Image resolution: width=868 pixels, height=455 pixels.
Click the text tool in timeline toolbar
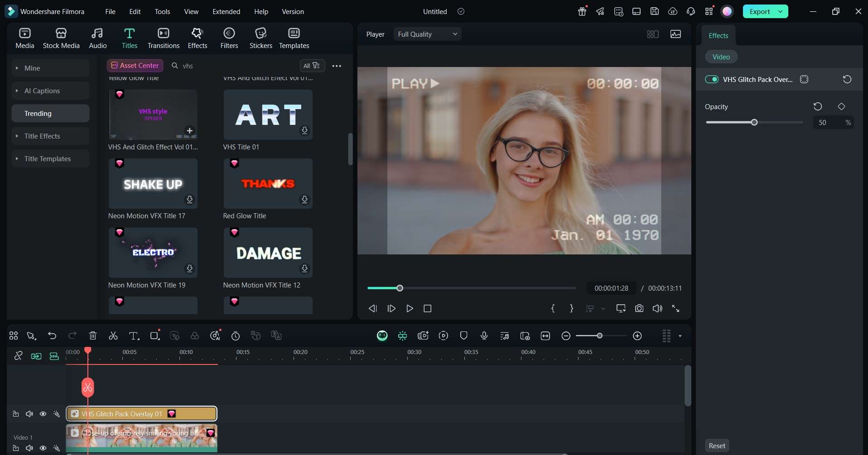point(134,335)
